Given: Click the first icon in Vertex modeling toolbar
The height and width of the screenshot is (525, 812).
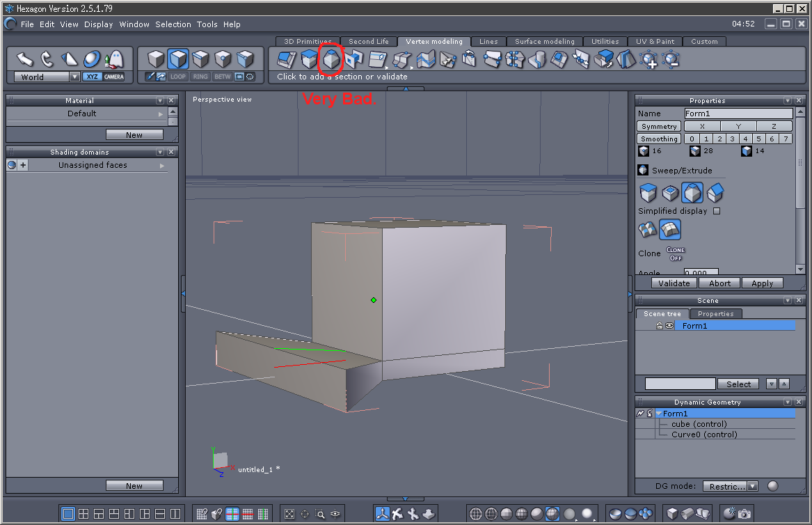Looking at the screenshot, I should click(285, 60).
